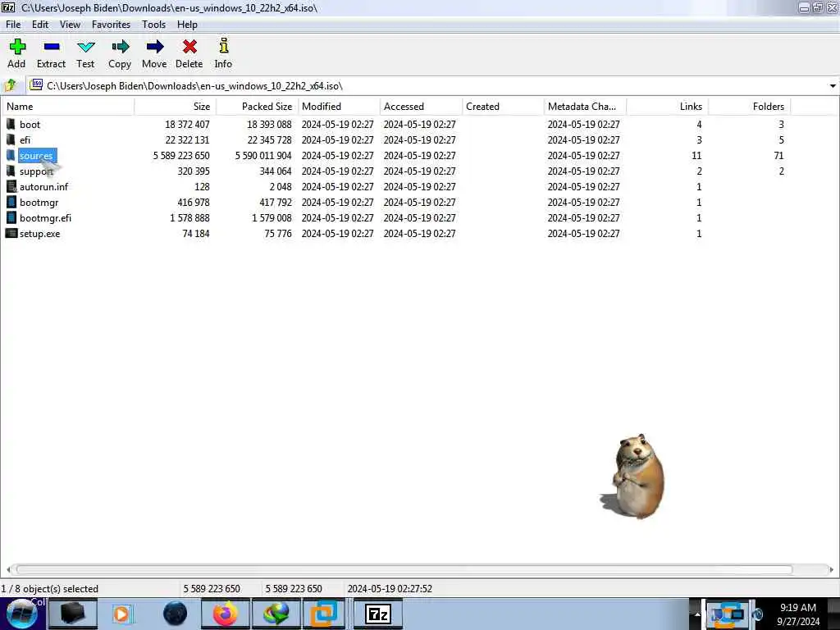Screen dimensions: 840x630
Task: Sort by the Links column header
Action: pyautogui.click(x=667, y=107)
